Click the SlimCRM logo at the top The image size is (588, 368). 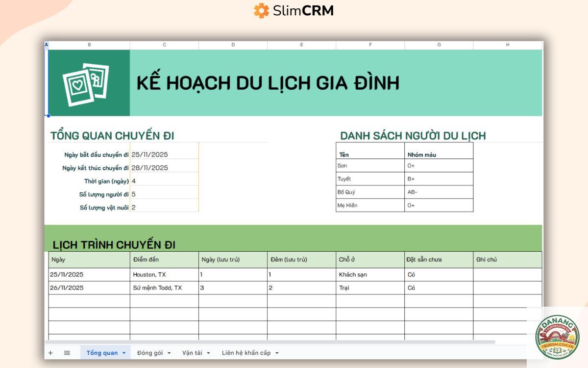(x=294, y=10)
